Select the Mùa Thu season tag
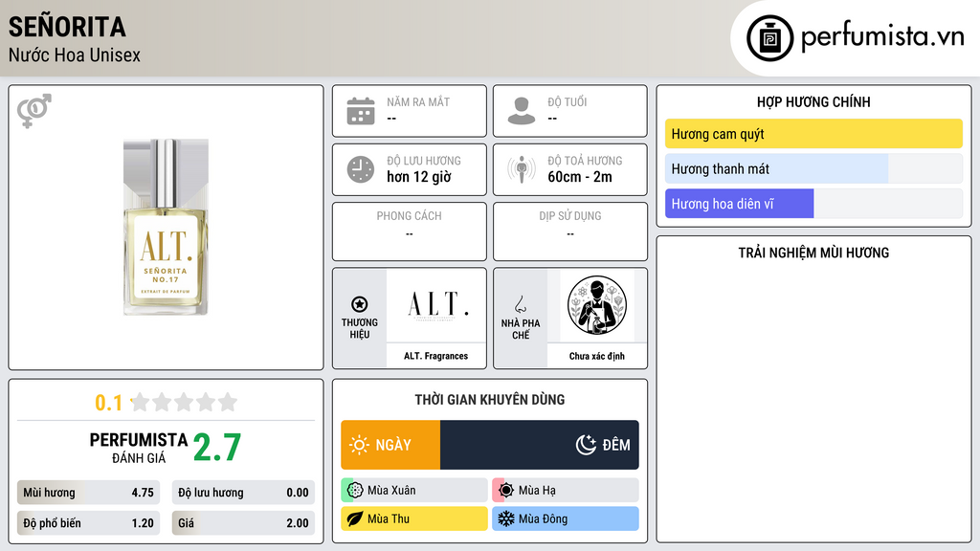The height and width of the screenshot is (551, 980). 413,518
